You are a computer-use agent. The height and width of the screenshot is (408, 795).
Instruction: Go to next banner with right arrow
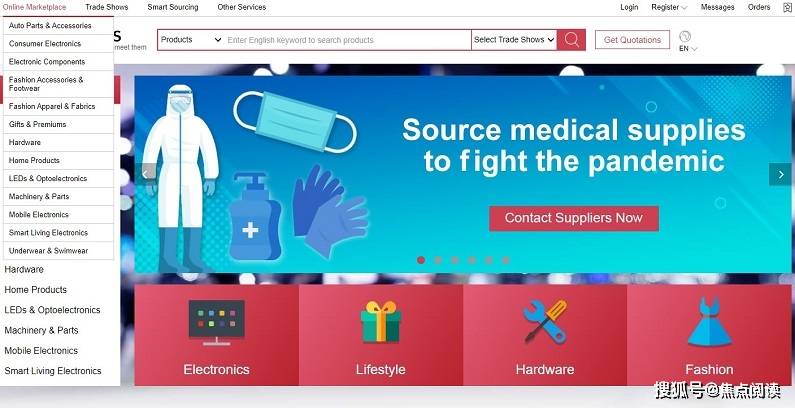(780, 174)
